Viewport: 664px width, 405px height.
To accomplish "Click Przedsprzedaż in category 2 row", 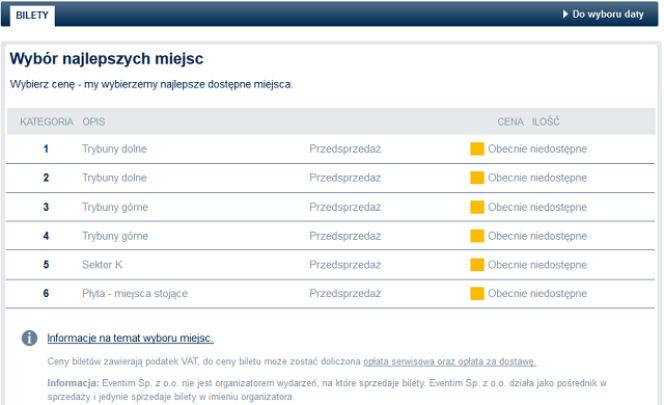I will [345, 178].
